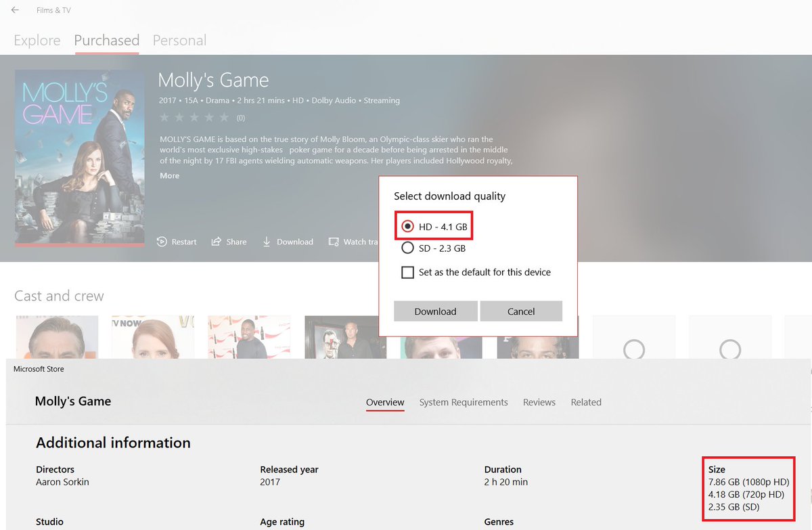
Task: Switch to the Reviews tab in Microsoft Store
Action: [539, 402]
